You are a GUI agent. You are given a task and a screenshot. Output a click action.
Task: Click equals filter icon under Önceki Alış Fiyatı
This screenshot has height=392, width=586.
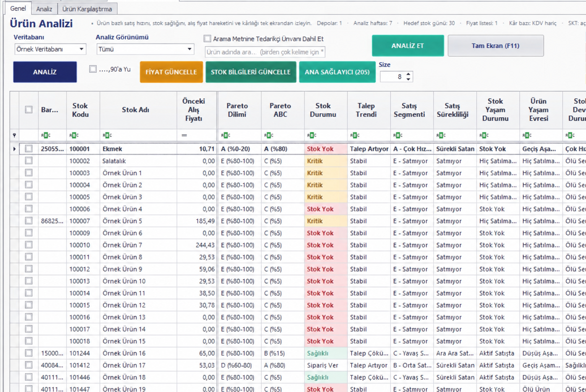(184, 135)
